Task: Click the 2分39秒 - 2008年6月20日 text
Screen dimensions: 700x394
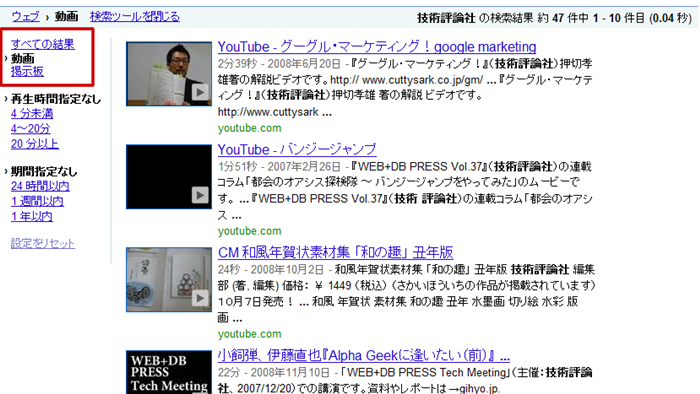Action: (279, 64)
